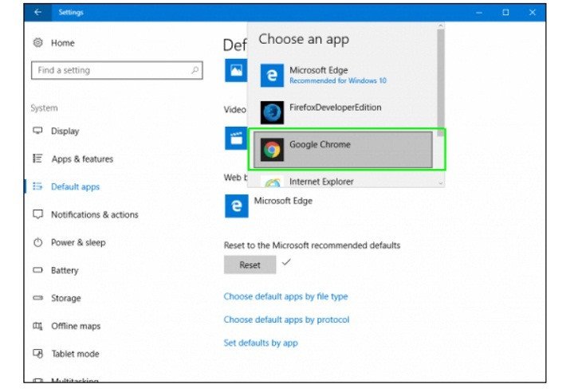Go to Notifications & actions
Viewport: 582px width, 392px height.
(x=94, y=214)
